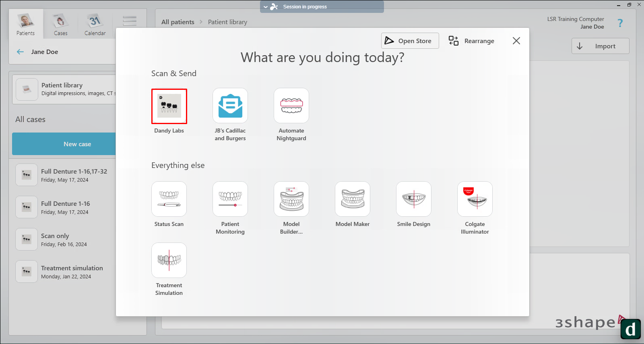Open the help question mark icon
Screen dimensions: 644x344
(x=620, y=23)
